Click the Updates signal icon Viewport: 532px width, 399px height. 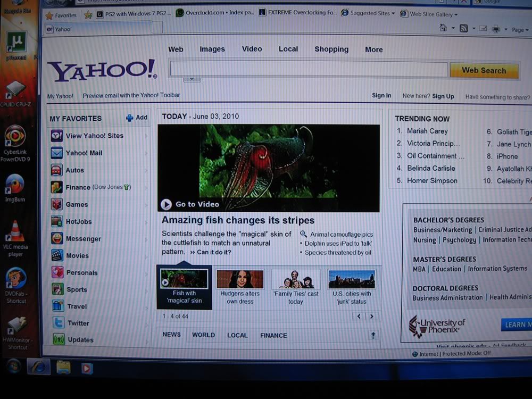(59, 339)
